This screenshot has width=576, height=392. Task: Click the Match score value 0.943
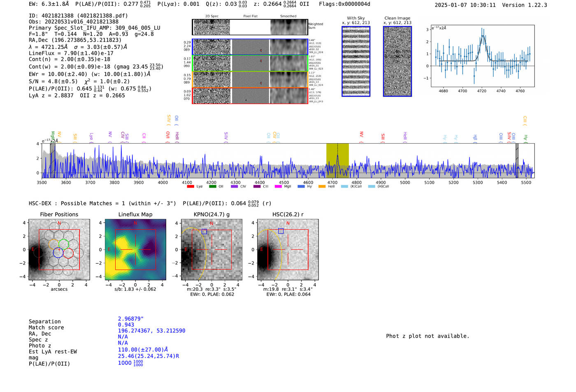point(126,325)
